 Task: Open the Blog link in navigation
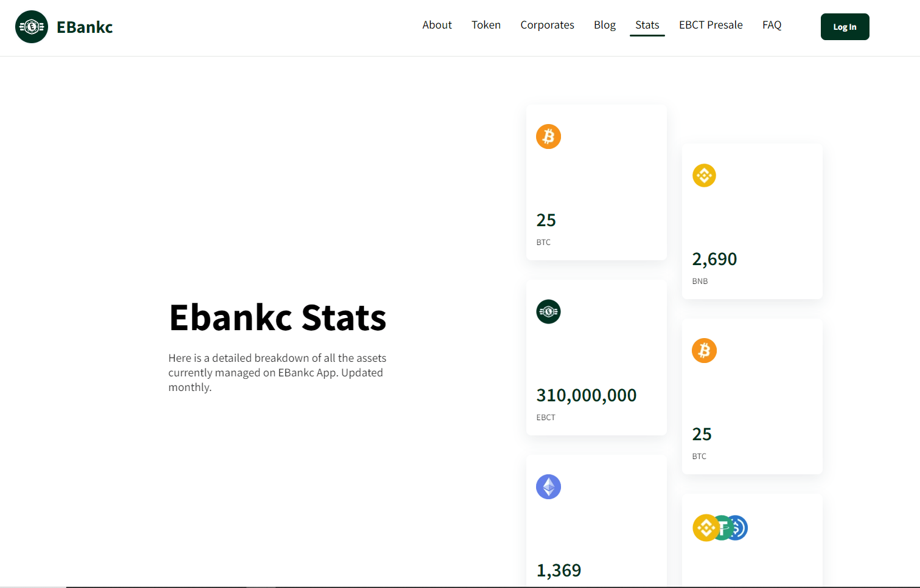pos(605,25)
